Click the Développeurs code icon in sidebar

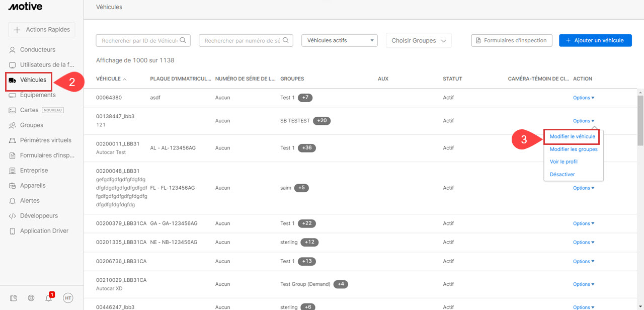pyautogui.click(x=13, y=216)
